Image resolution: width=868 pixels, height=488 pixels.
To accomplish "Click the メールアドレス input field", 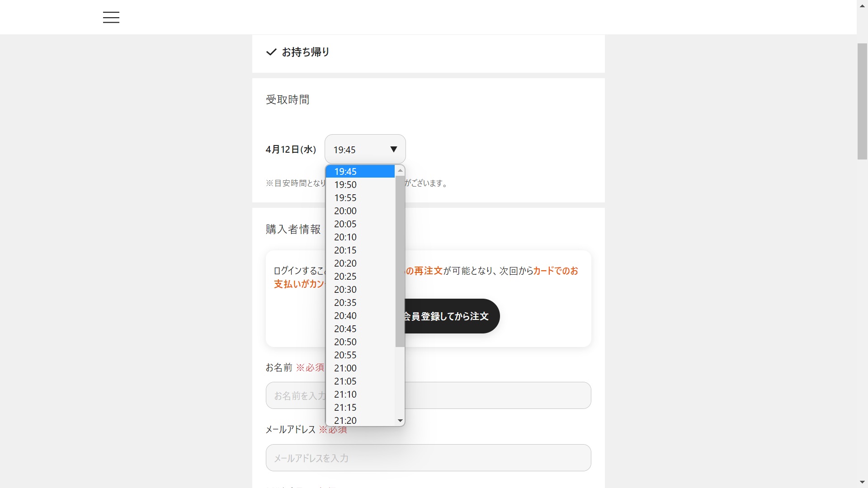I will click(428, 458).
